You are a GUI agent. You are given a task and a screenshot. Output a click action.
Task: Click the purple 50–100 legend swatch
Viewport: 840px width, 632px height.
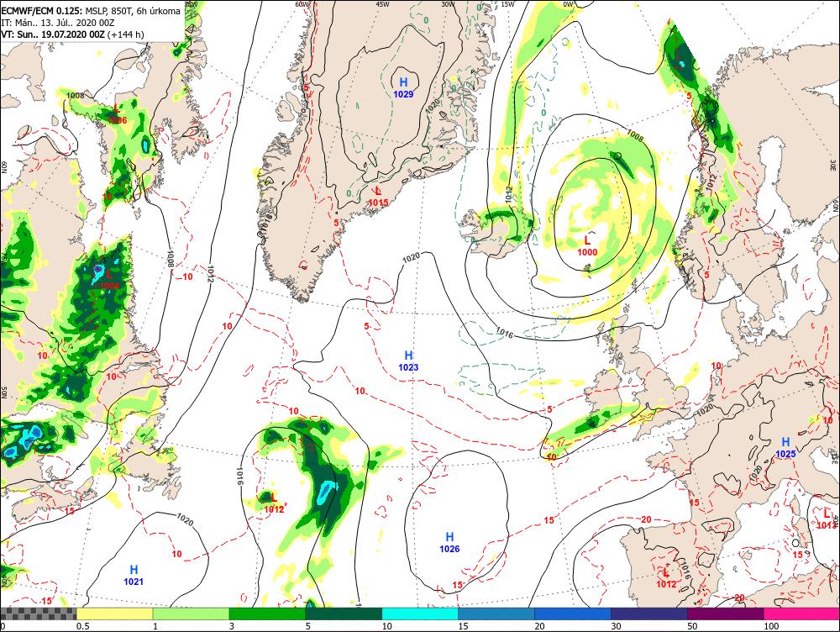click(x=726, y=614)
